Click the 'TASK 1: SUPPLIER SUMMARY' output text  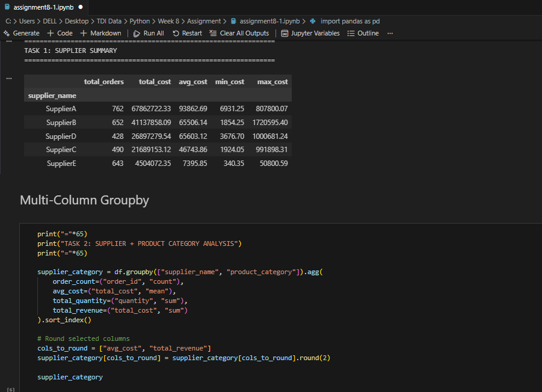(71, 51)
